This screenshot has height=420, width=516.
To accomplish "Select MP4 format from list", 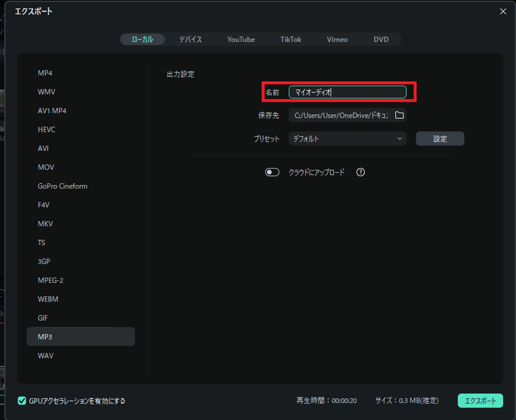I will tap(45, 73).
